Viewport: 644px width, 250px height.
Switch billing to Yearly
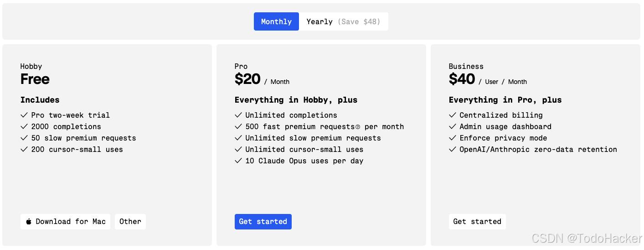(x=344, y=21)
